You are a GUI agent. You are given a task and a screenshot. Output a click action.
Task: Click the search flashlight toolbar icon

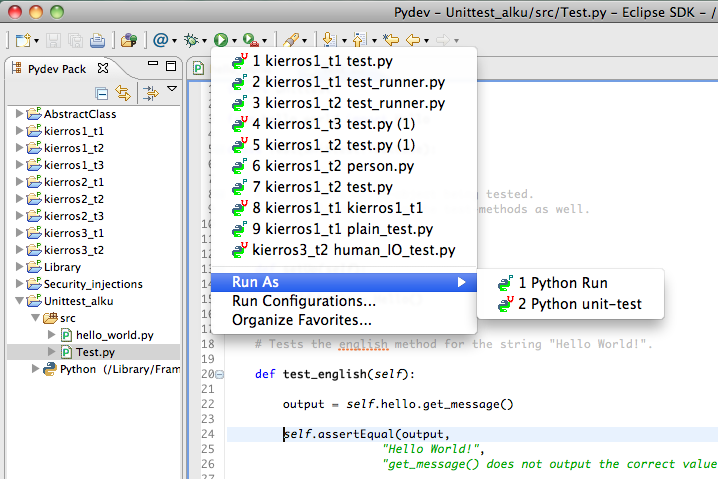(291, 40)
